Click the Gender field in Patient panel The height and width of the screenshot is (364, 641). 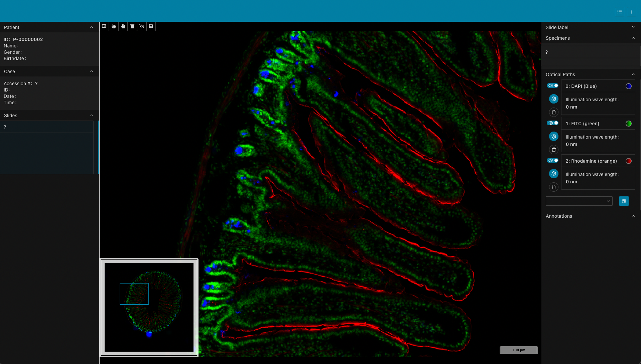(13, 52)
